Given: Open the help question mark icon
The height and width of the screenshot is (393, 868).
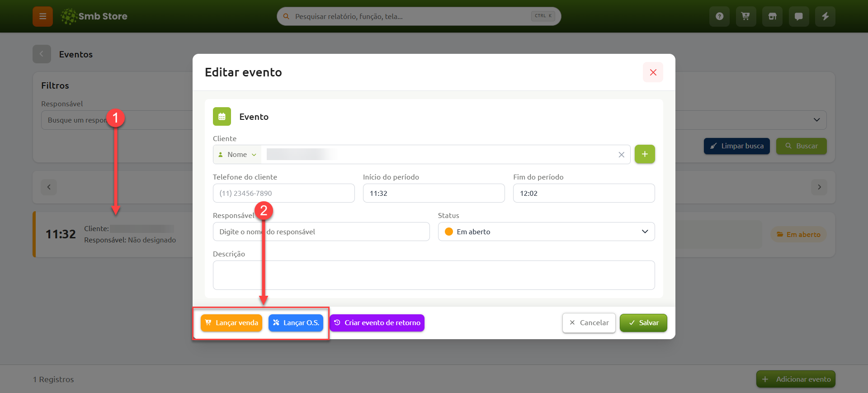Looking at the screenshot, I should click(x=719, y=16).
